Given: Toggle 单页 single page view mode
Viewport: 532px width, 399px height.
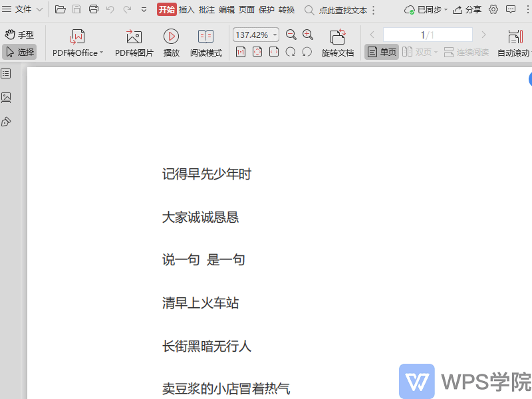Looking at the screenshot, I should (x=381, y=51).
